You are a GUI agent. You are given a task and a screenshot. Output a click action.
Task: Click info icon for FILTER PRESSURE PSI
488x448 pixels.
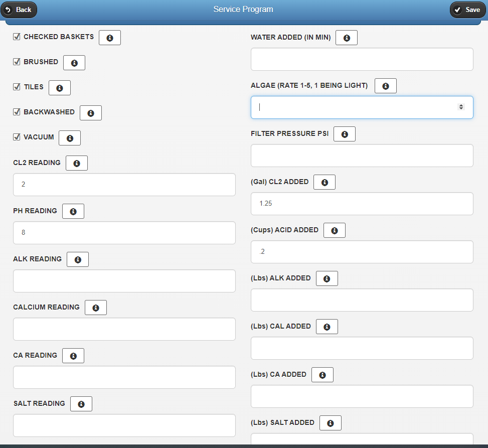click(344, 133)
